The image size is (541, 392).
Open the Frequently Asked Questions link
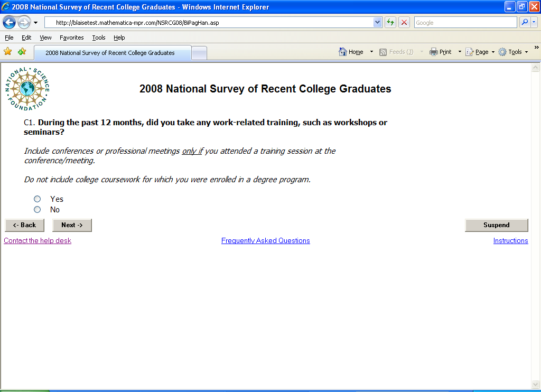(265, 241)
